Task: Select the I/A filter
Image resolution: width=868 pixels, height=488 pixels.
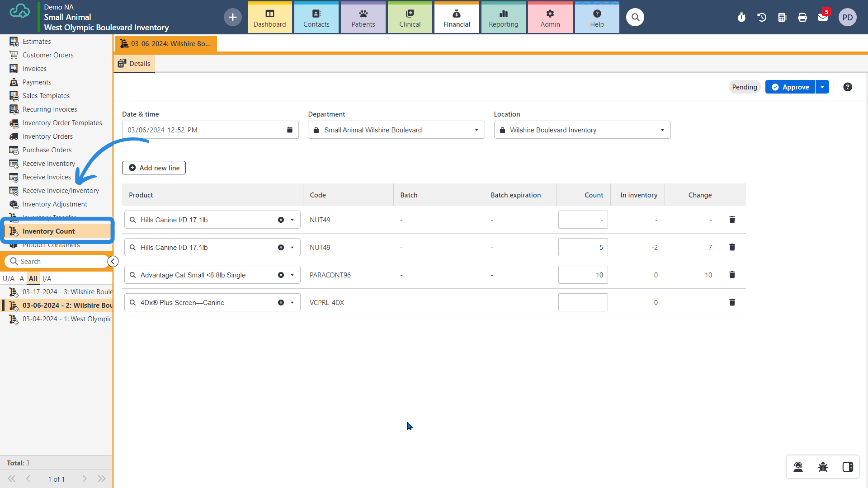Action: tap(47, 279)
